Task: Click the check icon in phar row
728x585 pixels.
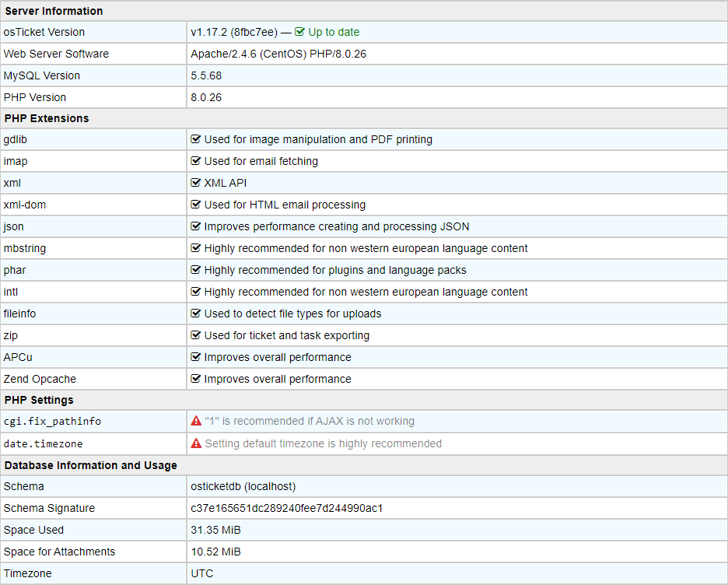Action: [196, 270]
